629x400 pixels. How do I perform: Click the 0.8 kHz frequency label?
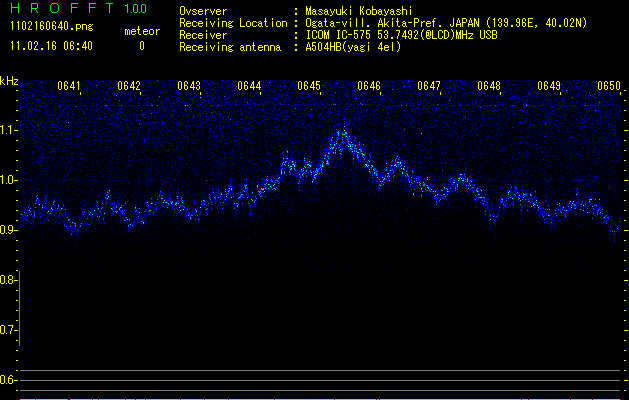[9, 280]
